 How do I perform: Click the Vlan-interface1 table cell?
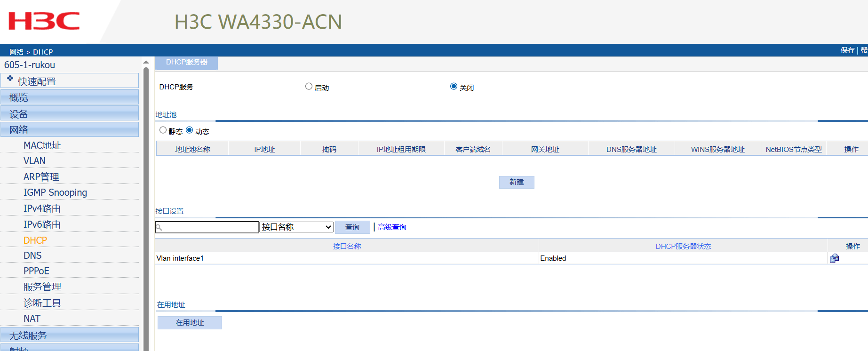point(347,258)
